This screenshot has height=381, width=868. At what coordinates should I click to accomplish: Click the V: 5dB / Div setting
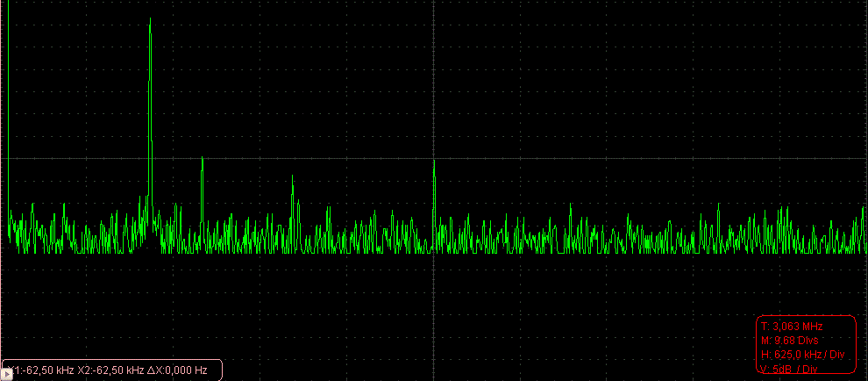(789, 369)
